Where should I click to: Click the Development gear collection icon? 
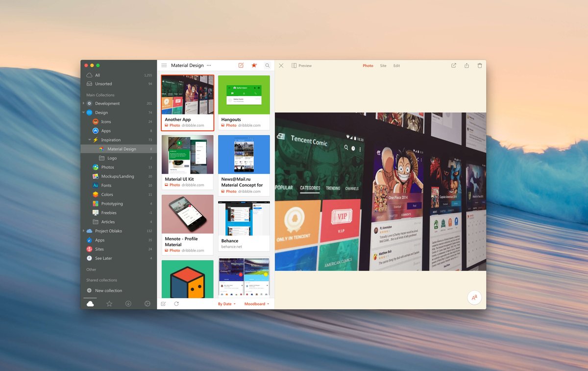(x=90, y=103)
